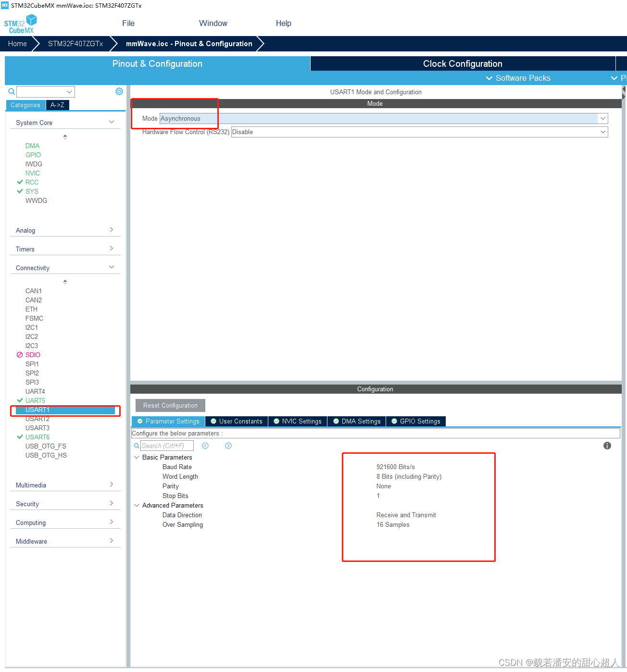The image size is (627, 672).
Task: Collapse the Advanced Parameters group
Action: coord(137,505)
